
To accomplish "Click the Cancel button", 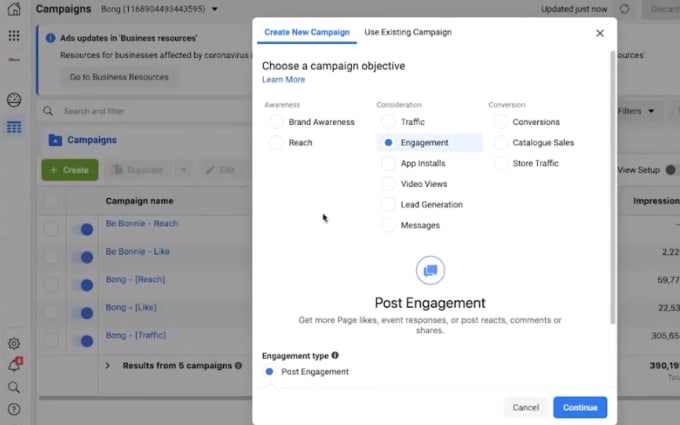I will [526, 407].
